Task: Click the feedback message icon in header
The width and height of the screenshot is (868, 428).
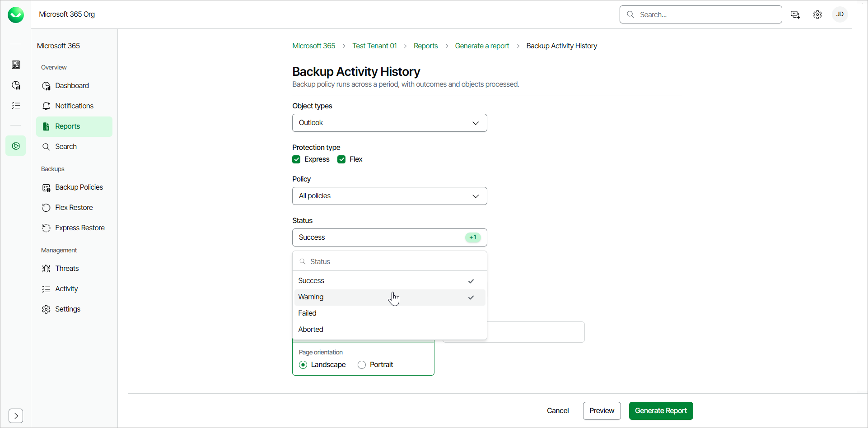Action: 796,14
